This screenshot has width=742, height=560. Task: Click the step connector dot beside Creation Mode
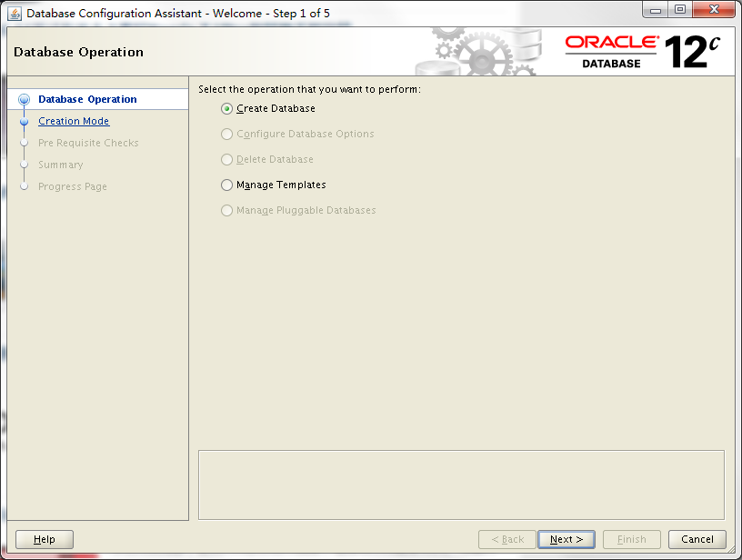coord(25,121)
